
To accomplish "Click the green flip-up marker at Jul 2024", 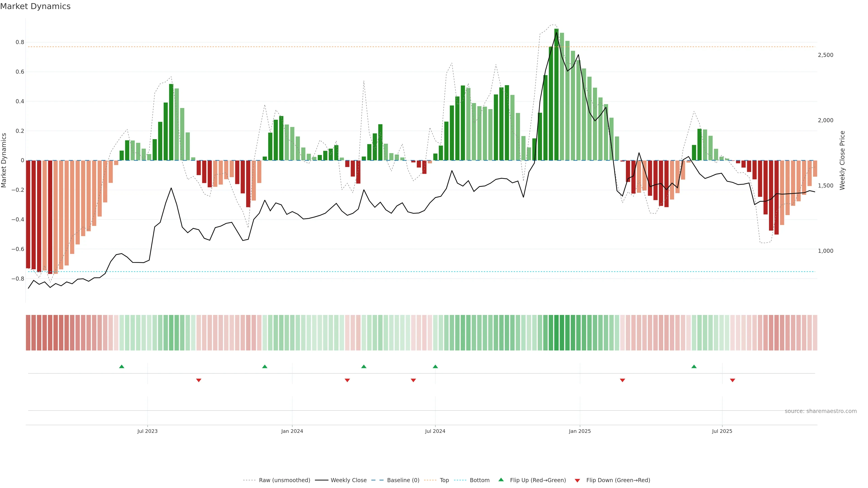I will click(435, 366).
